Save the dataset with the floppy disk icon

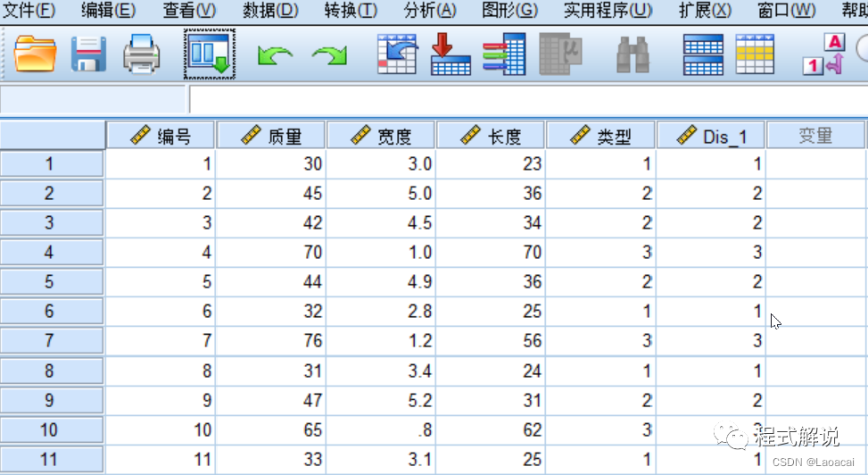[88, 54]
